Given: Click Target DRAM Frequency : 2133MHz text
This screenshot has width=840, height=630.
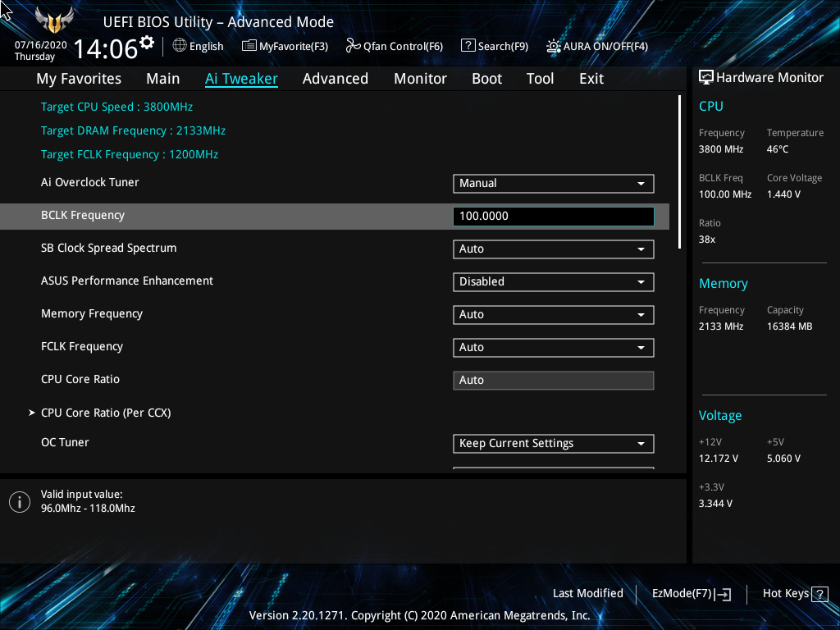Looking at the screenshot, I should [x=133, y=130].
